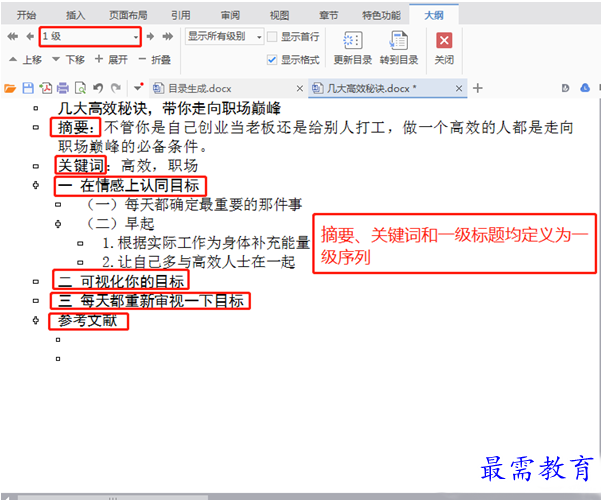Demote to body text double-right arrow
Viewport: 602px width, 500px height.
tap(168, 36)
